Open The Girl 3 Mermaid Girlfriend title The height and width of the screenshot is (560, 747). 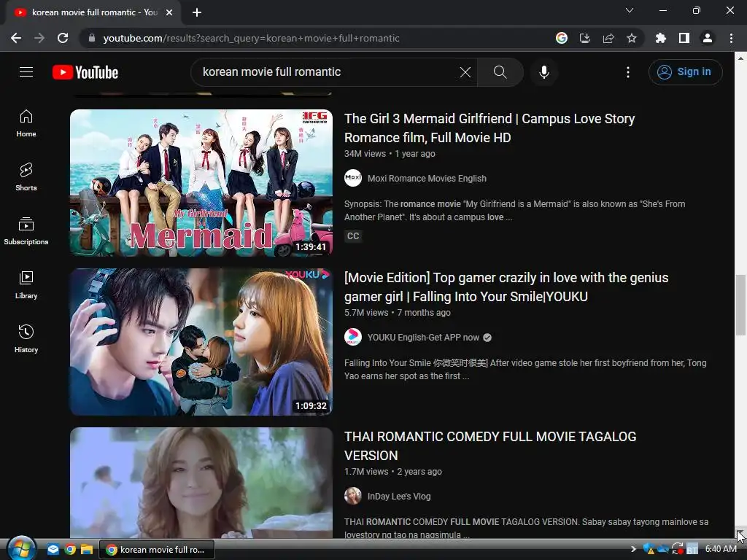[x=489, y=128]
